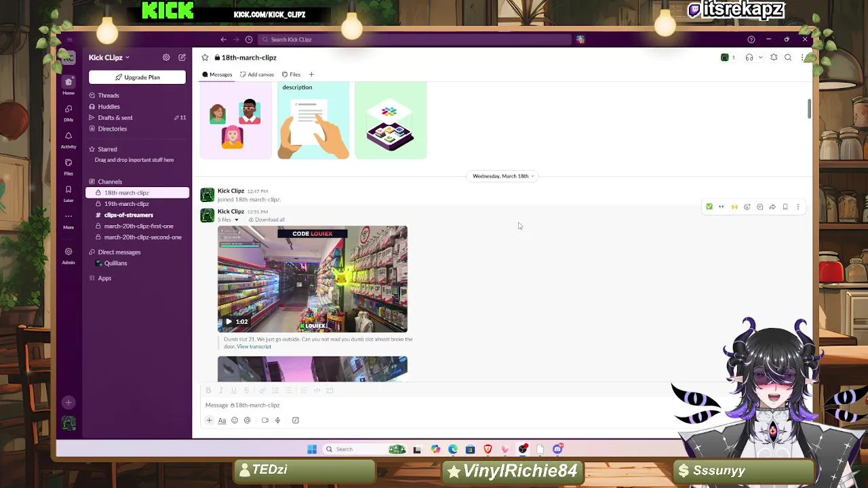Add raised hands reaction to message
This screenshot has width=868, height=488.
click(x=734, y=207)
